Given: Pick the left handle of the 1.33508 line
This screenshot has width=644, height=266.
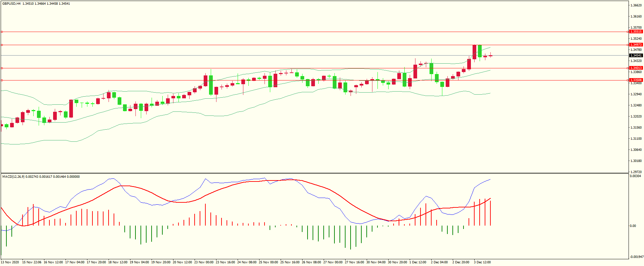Looking at the screenshot, I should pos(2,80).
